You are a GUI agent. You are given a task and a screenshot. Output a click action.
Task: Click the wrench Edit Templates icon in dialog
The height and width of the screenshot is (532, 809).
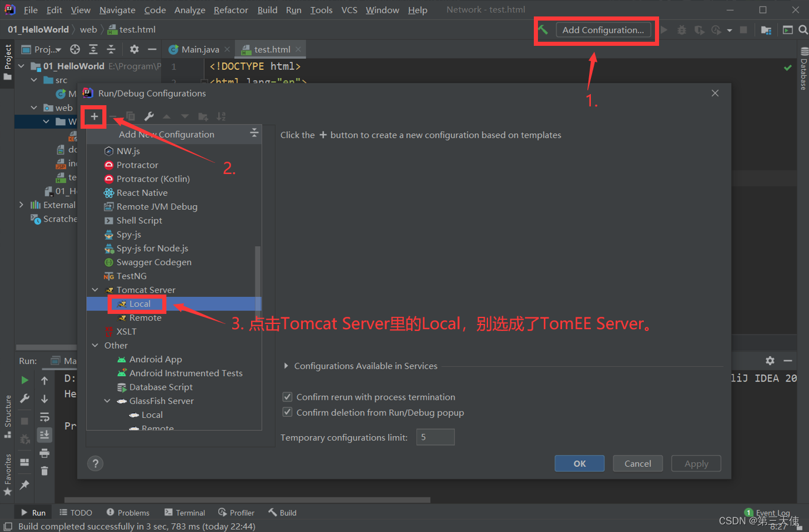[x=149, y=116]
